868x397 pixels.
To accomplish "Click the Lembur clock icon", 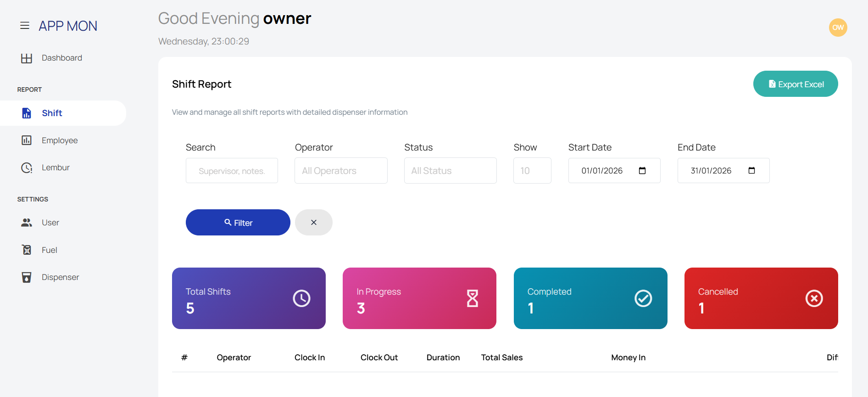I will [x=27, y=168].
